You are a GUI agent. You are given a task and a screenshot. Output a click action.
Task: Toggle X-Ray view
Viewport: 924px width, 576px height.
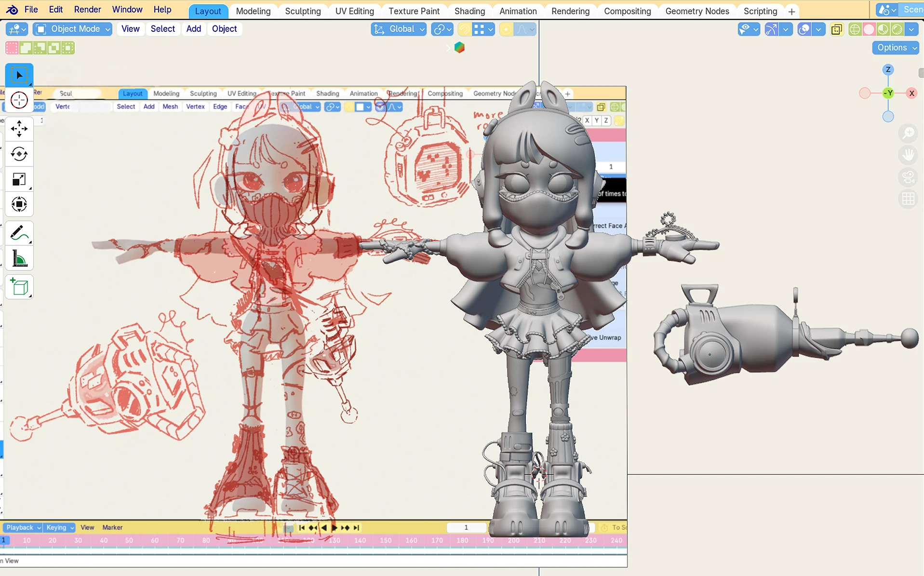(837, 29)
